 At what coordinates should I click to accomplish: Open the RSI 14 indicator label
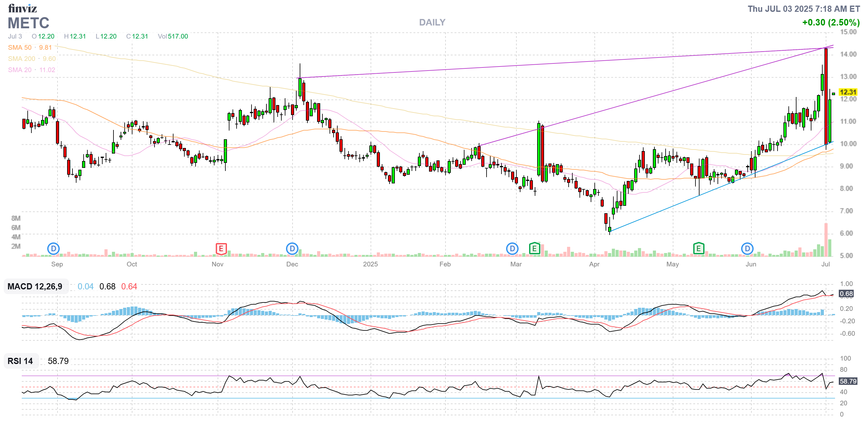[x=20, y=361]
